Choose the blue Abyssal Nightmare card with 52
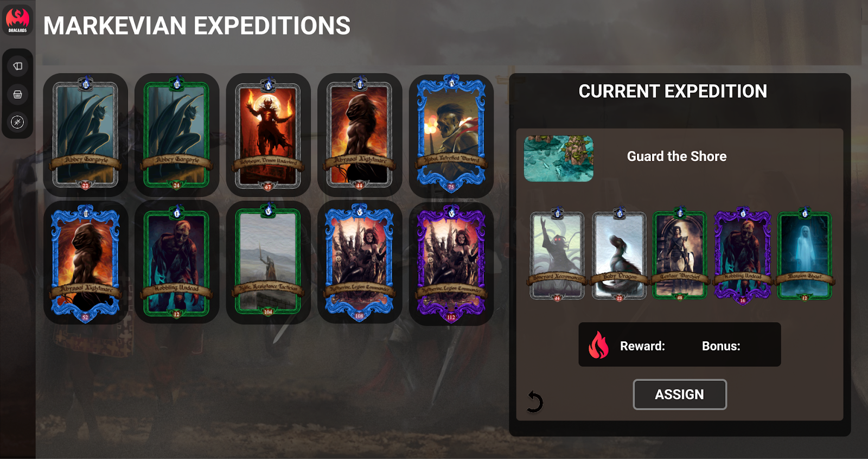Screen dimensions: 868x459 [85, 263]
